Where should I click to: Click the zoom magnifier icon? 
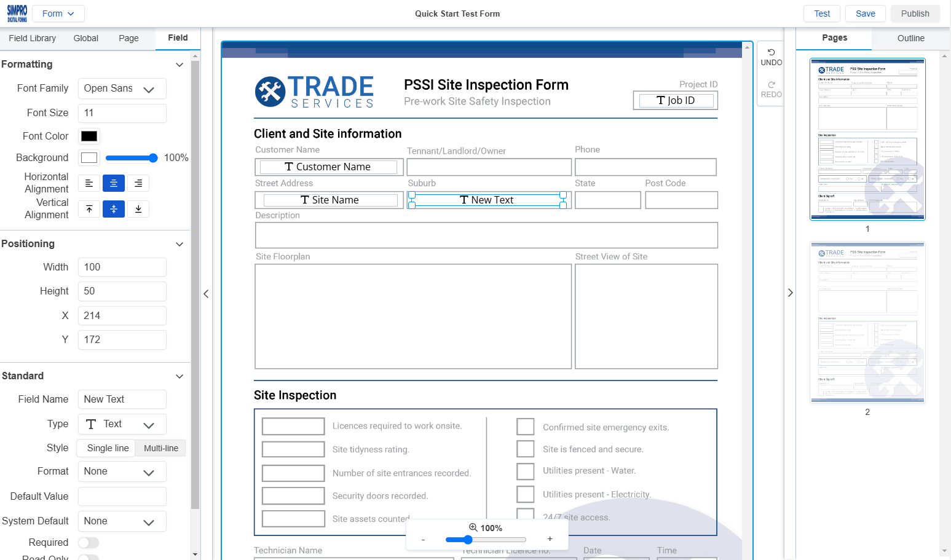pyautogui.click(x=473, y=527)
